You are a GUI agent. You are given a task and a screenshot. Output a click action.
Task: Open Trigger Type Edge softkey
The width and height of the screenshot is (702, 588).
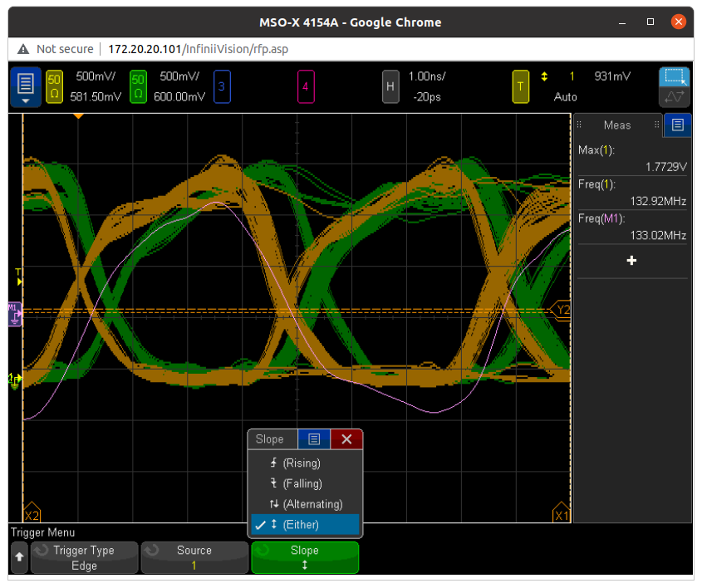[x=84, y=557]
